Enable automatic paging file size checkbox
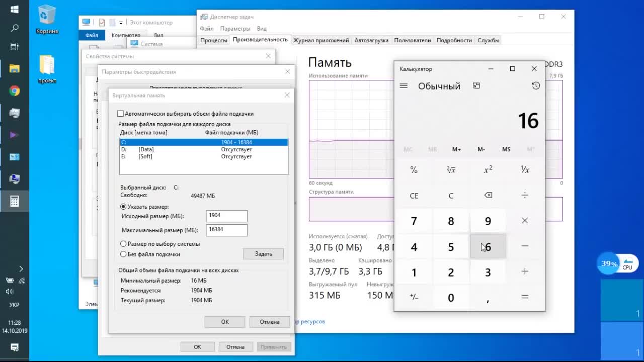The height and width of the screenshot is (362, 644). pos(120,114)
